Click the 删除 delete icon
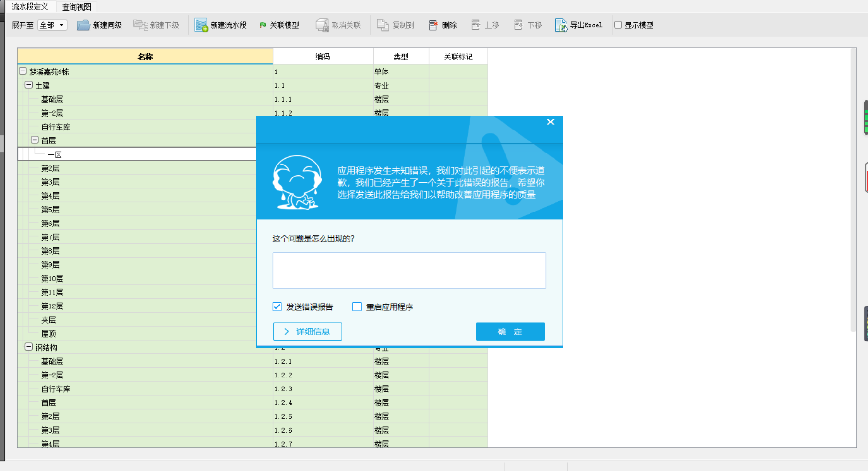This screenshot has width=868, height=471. 433,25
